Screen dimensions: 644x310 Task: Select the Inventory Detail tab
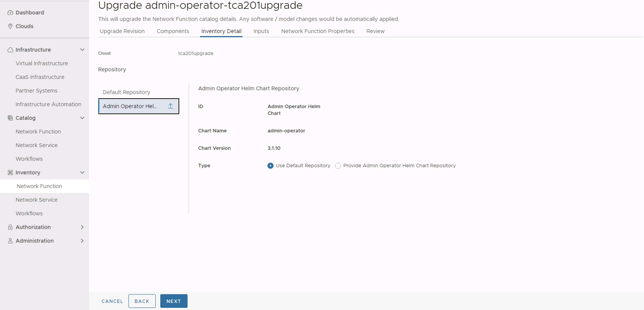click(x=221, y=31)
